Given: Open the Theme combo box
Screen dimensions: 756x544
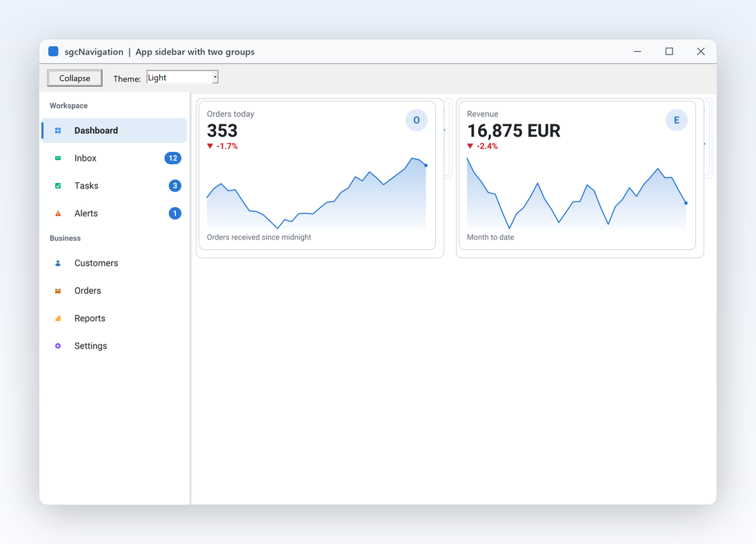Looking at the screenshot, I should (x=182, y=77).
